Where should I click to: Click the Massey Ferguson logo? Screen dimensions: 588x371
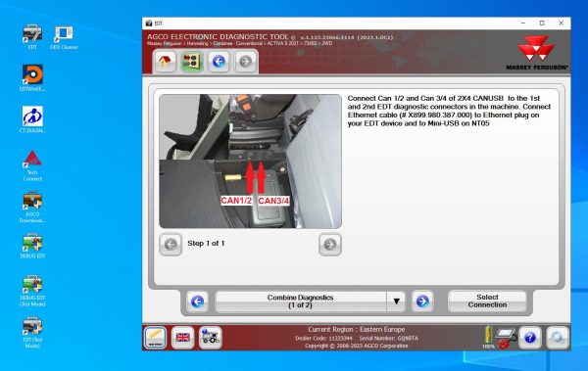537,53
